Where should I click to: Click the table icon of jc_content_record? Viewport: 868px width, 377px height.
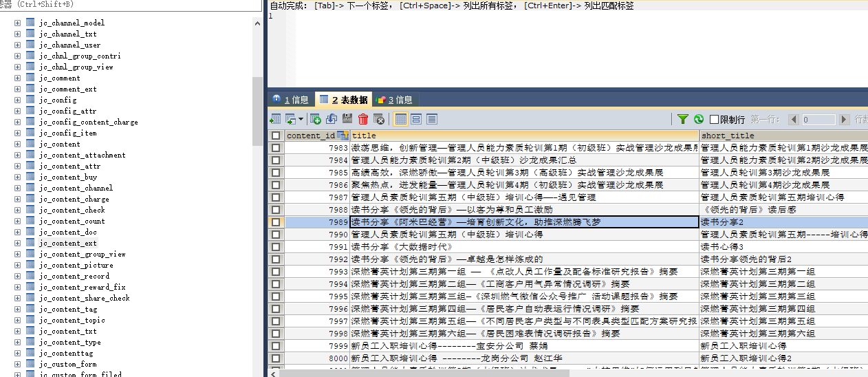coord(30,276)
